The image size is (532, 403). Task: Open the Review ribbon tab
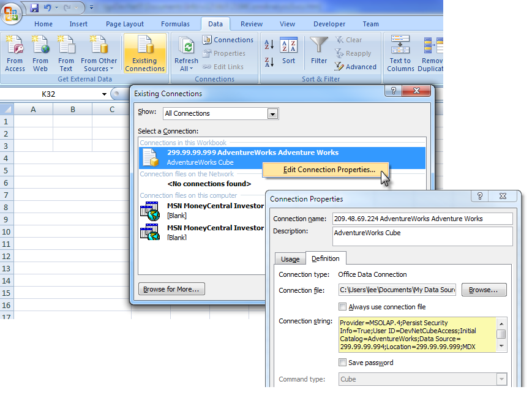coord(252,24)
